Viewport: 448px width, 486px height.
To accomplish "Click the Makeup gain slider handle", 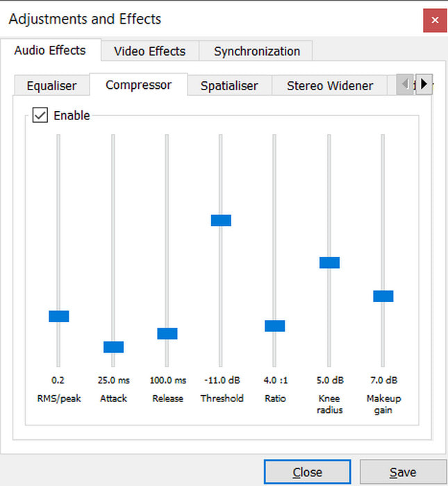I will [383, 296].
